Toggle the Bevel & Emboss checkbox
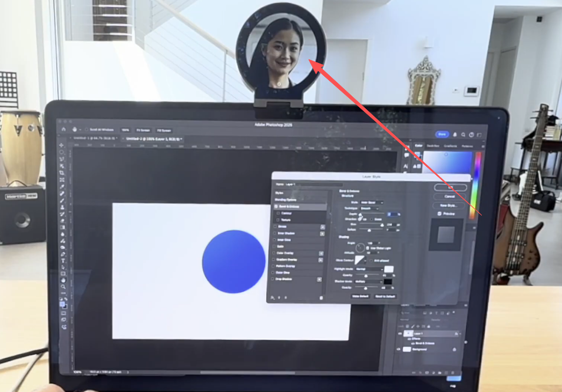Screen dimensions: 562x392 pyautogui.click(x=276, y=207)
